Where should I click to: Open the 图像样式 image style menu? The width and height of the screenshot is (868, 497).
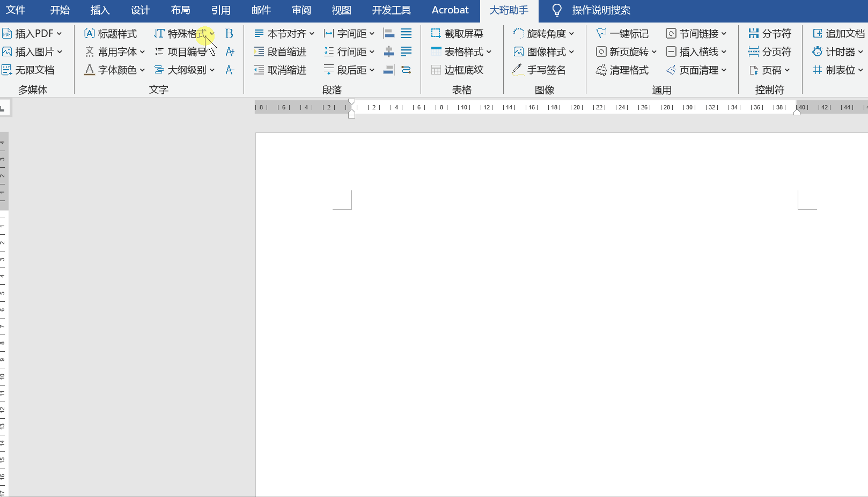tap(544, 52)
